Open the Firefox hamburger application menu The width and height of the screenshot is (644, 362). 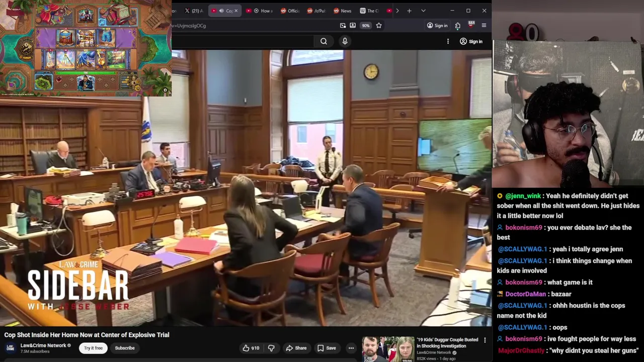tap(484, 26)
